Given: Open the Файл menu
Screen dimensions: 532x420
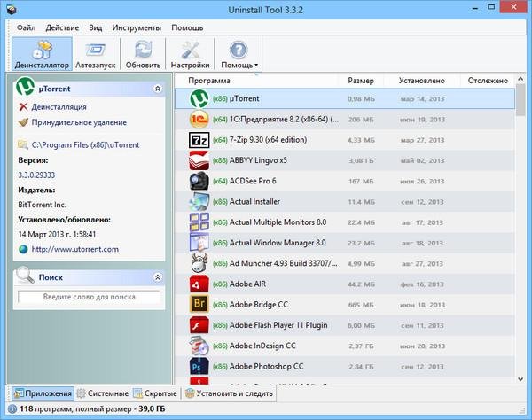Looking at the screenshot, I should tap(26, 27).
